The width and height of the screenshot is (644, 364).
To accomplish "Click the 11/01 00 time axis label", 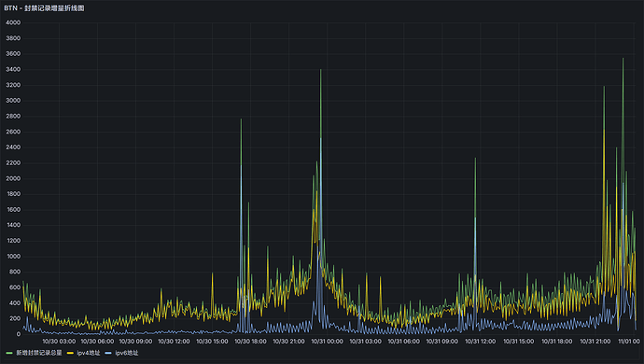I will click(x=629, y=342).
